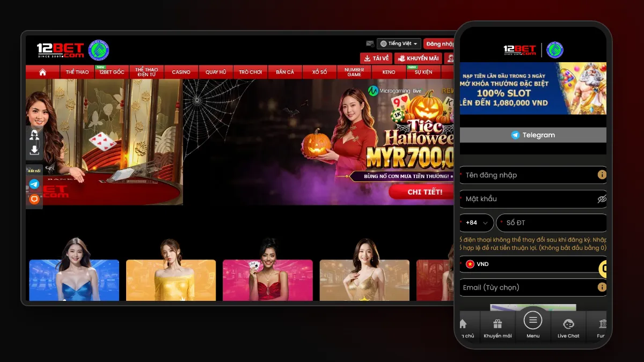Viewport: 644px width, 362px height.
Task: Toggle password visibility eye in Mật khẩu field
Action: click(602, 199)
